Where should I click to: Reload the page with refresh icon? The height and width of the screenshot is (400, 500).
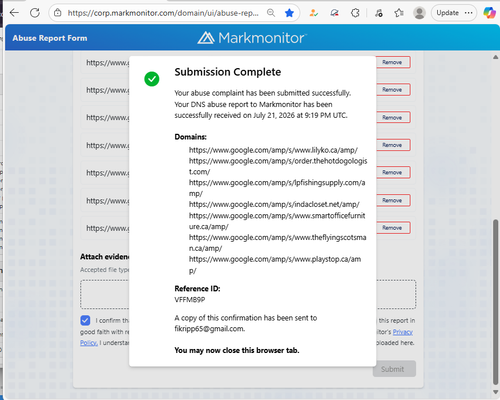(x=35, y=13)
